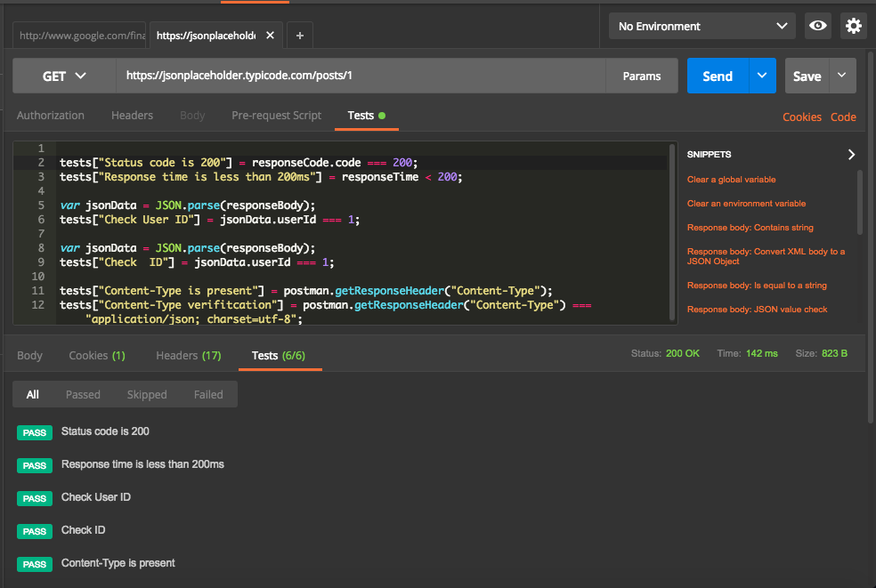Insert 'Clear an environment variable' snippet

pos(746,203)
